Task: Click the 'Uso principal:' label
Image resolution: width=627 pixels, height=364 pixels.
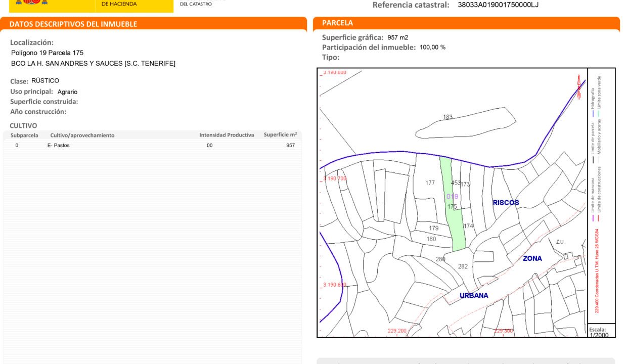Action: (x=31, y=92)
